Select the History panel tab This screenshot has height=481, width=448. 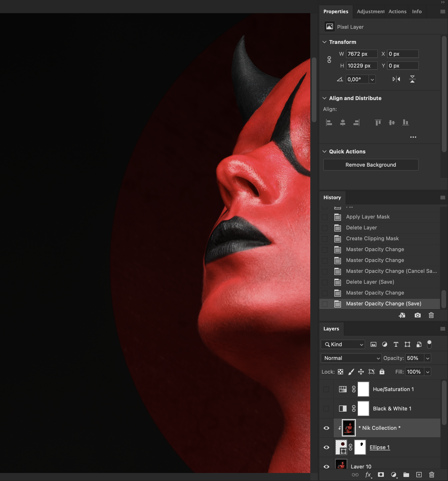click(x=332, y=198)
